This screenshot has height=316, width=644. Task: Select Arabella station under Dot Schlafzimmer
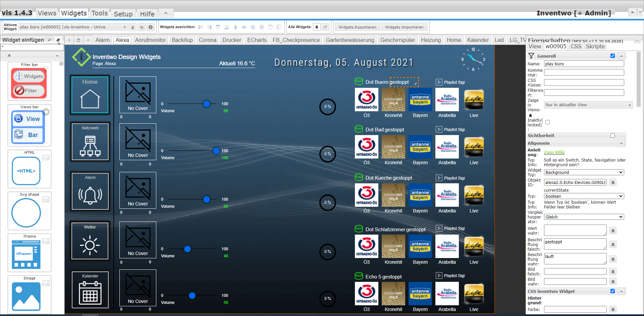[x=447, y=246]
